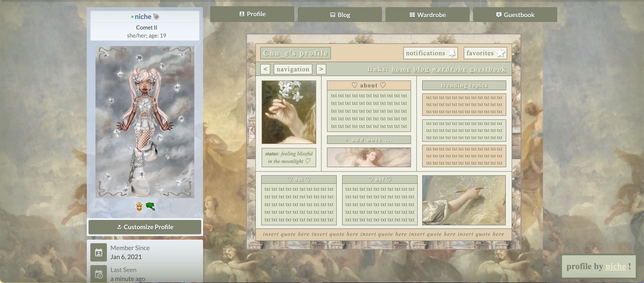Click the third trending topics text box

(464, 156)
